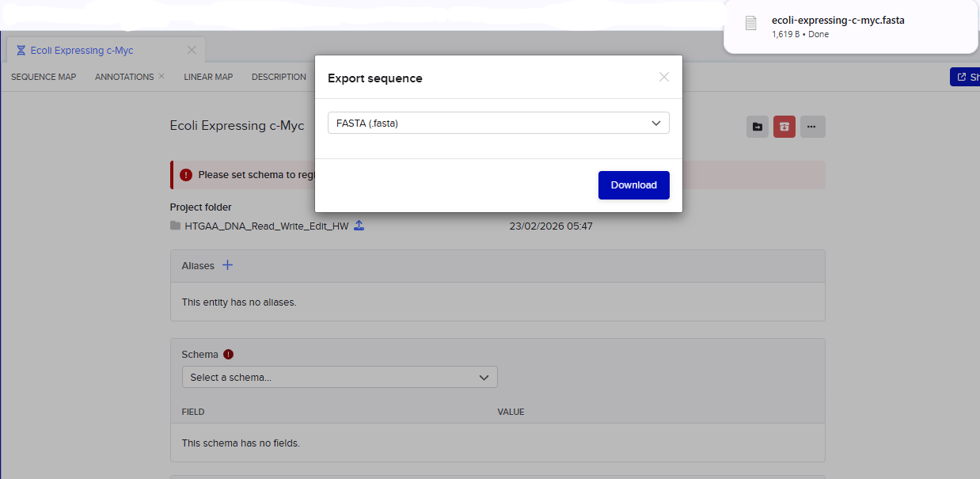Close the ANNOTATIONS panel tab
Viewport: 980px width, 479px height.
point(161,77)
